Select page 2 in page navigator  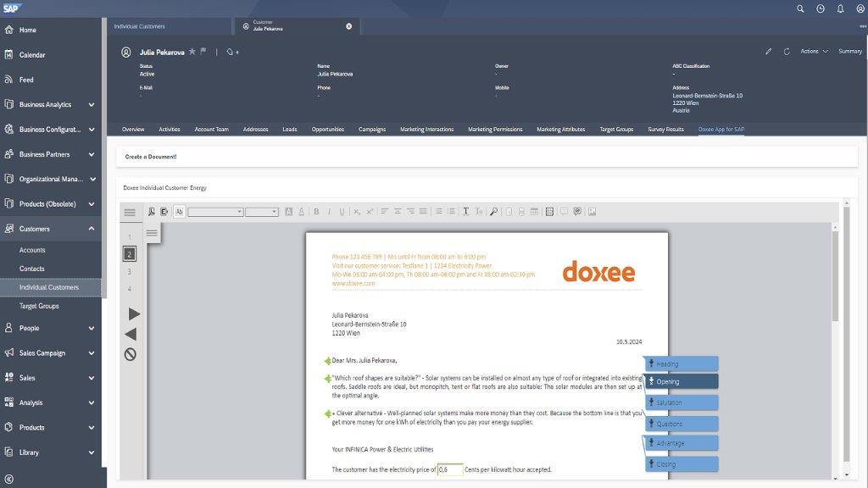(129, 254)
